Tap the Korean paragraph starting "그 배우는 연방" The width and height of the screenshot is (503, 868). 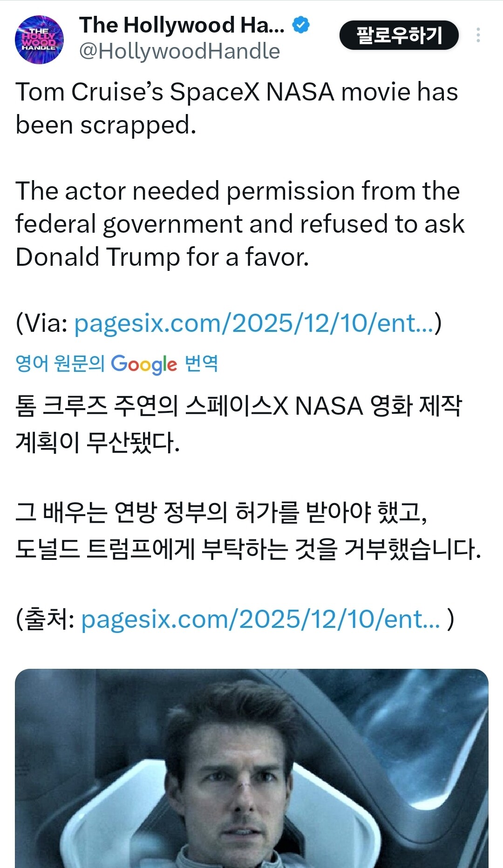tap(221, 512)
